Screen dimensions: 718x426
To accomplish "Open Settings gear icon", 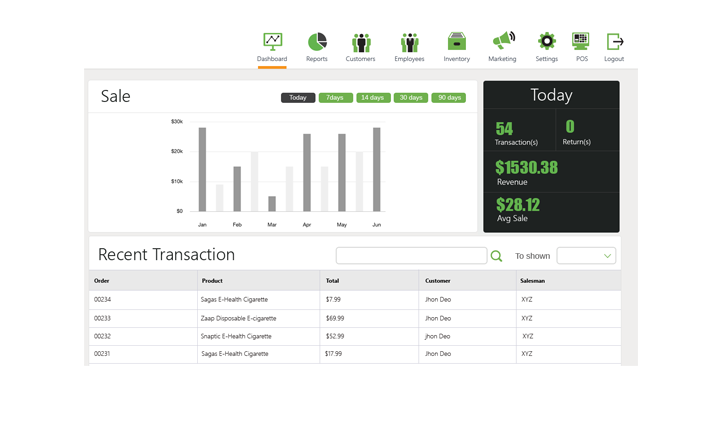I will [547, 41].
